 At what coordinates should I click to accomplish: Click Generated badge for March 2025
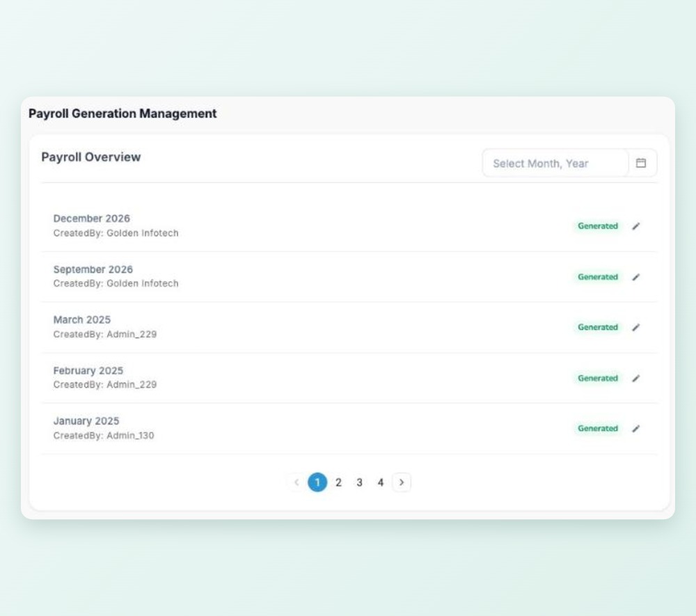click(x=597, y=327)
